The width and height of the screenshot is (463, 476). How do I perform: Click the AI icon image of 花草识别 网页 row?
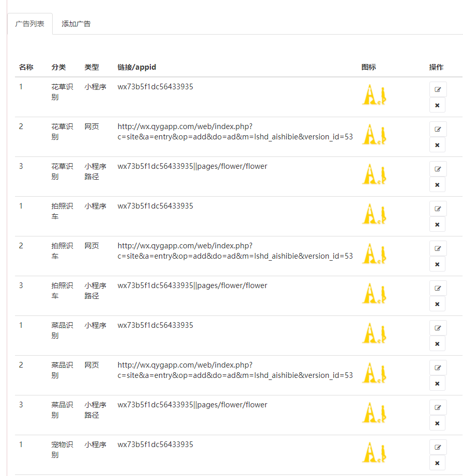374,135
